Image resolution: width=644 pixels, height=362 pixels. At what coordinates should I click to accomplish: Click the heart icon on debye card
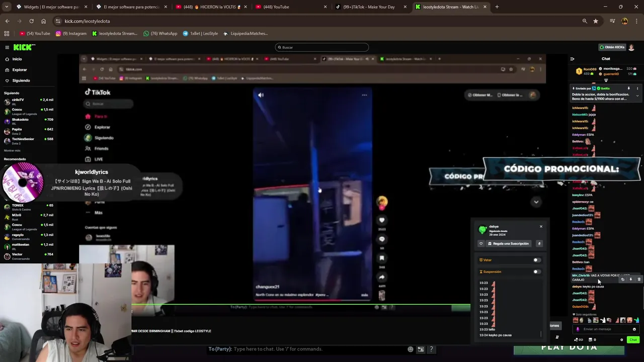click(x=481, y=243)
